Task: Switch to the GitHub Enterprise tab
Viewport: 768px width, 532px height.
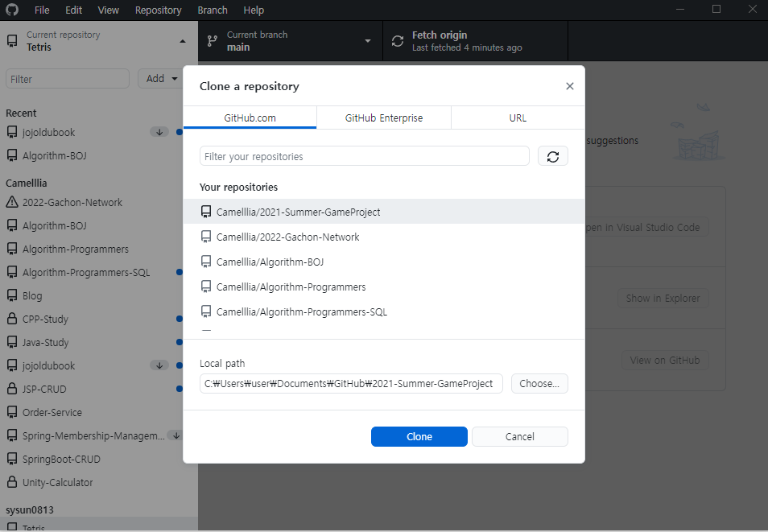Action: click(x=383, y=118)
